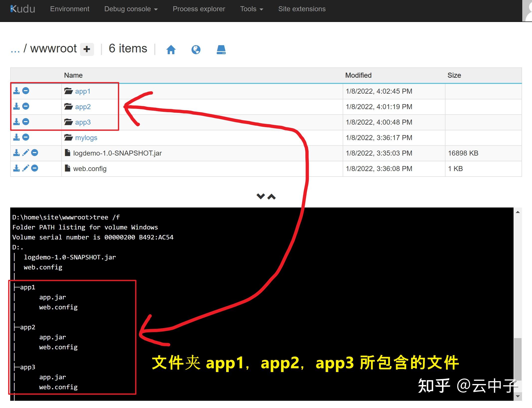Download logdemo-1.0-SNAPSHOT.jar file
The height and width of the screenshot is (408, 532).
pyautogui.click(x=16, y=153)
